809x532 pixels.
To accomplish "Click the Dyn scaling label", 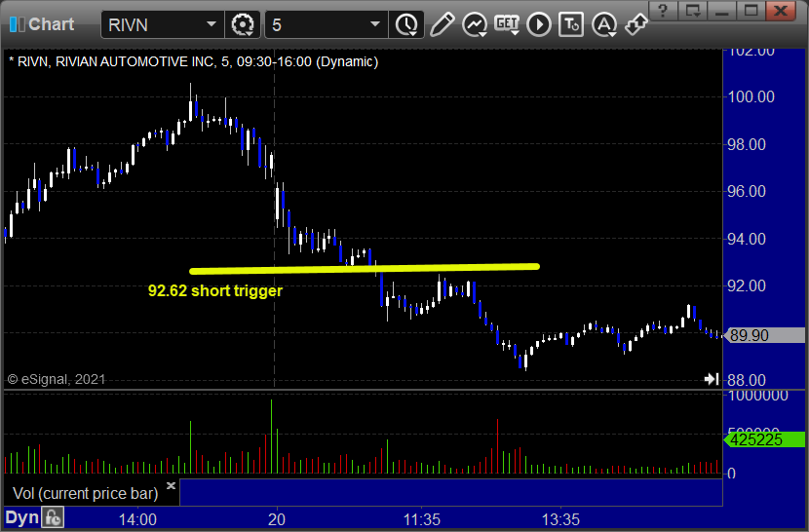I will tap(21, 517).
